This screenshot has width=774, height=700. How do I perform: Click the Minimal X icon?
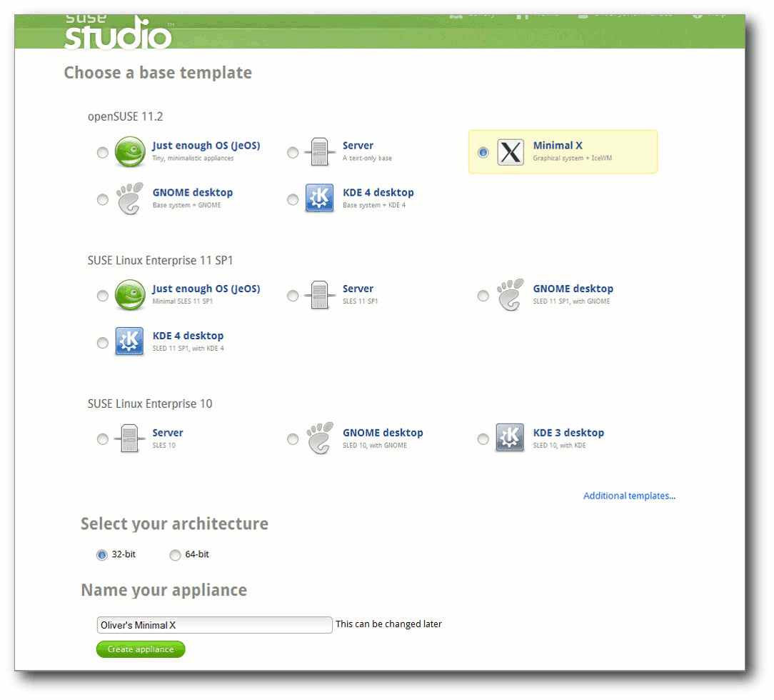tap(511, 152)
